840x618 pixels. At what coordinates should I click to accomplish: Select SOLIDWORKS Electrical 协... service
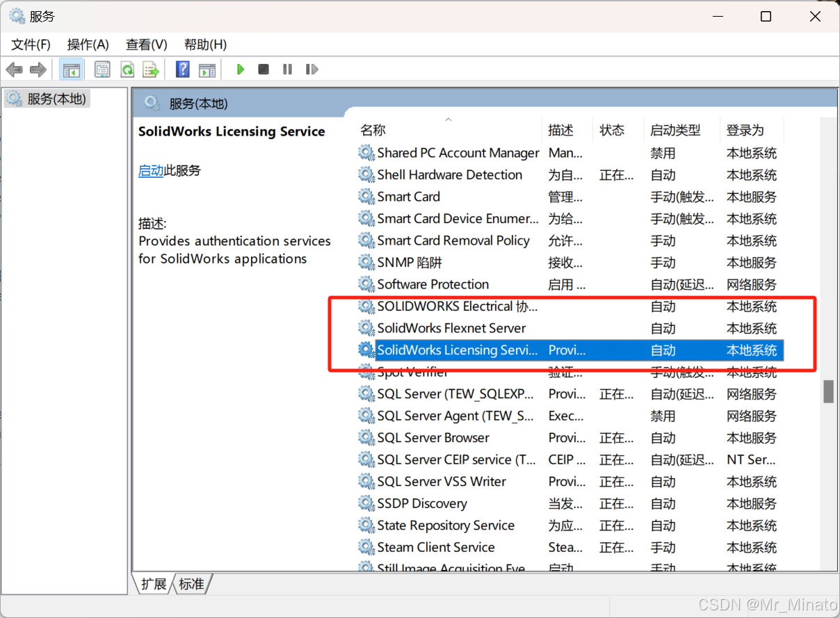point(458,307)
